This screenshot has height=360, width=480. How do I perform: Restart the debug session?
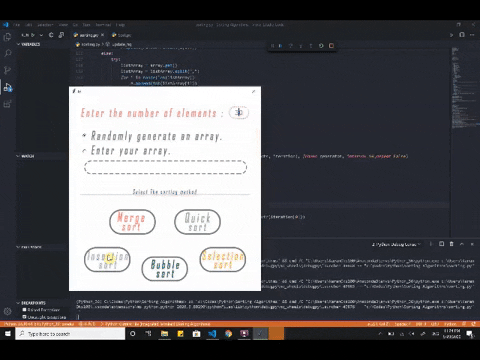(x=321, y=46)
